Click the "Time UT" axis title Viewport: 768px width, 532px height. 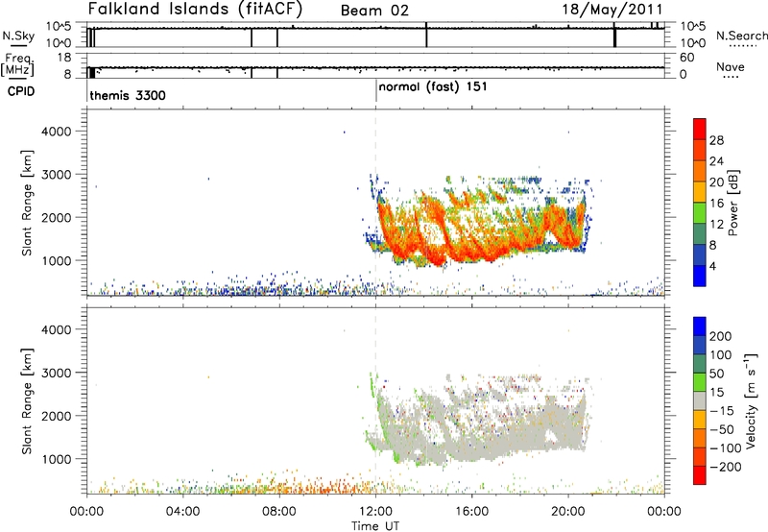[375, 526]
